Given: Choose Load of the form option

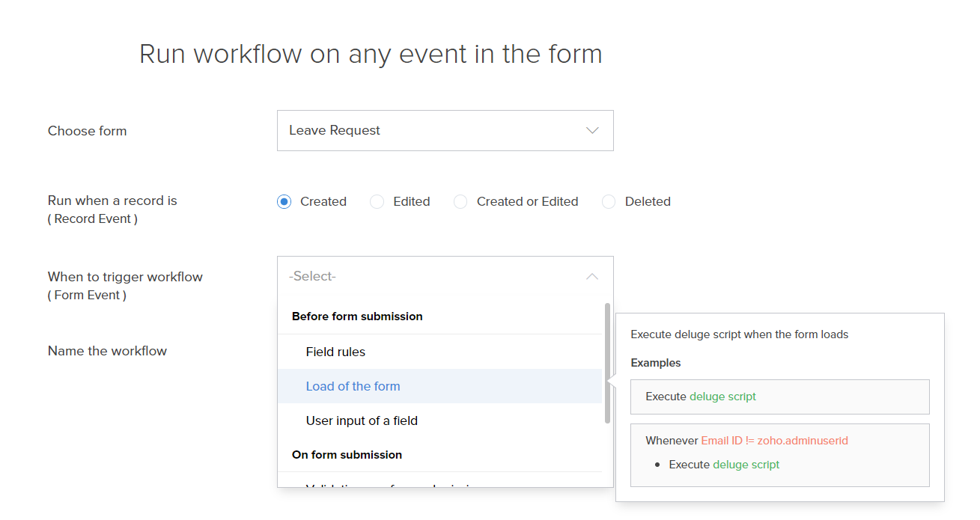Looking at the screenshot, I should tap(353, 386).
